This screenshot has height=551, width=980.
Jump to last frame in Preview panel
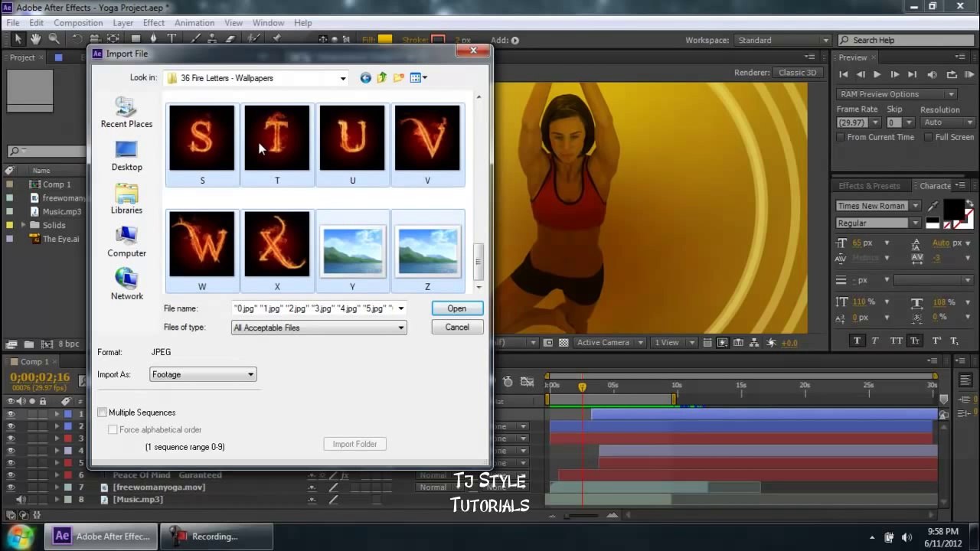pyautogui.click(x=912, y=74)
